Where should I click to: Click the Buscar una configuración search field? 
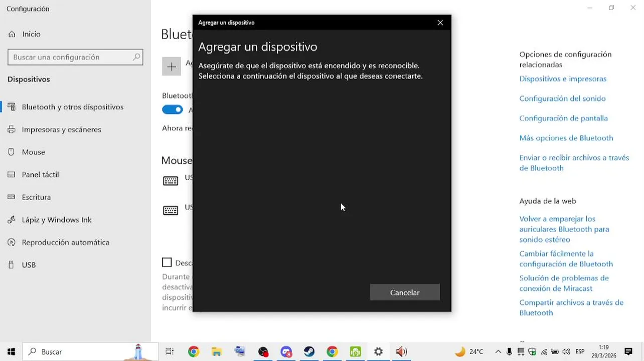(75, 57)
